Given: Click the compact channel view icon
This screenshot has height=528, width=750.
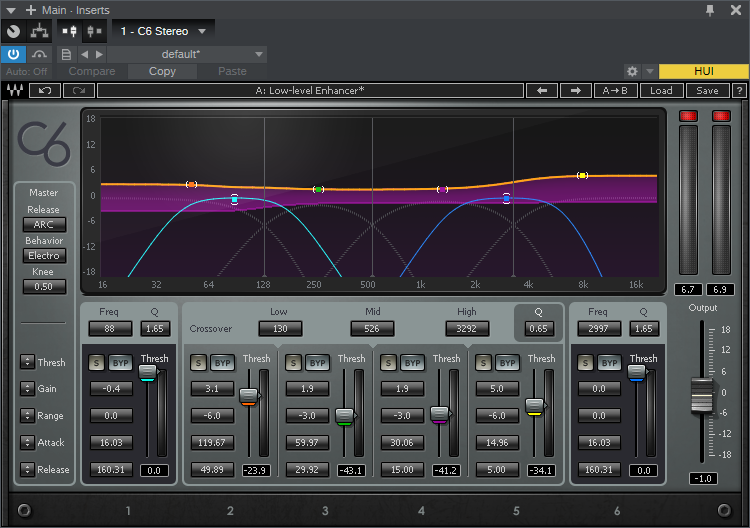Looking at the screenshot, I should (x=70, y=31).
